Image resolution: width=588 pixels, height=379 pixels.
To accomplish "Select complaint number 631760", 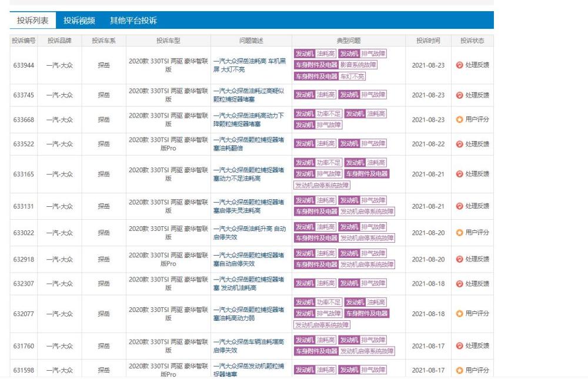I will pos(24,346).
